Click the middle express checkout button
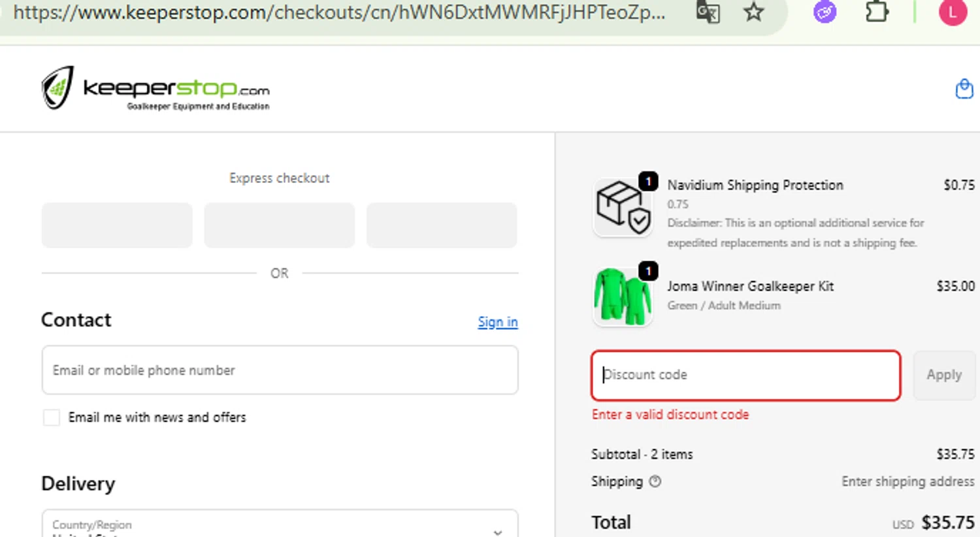The height and width of the screenshot is (537, 980). coord(280,225)
